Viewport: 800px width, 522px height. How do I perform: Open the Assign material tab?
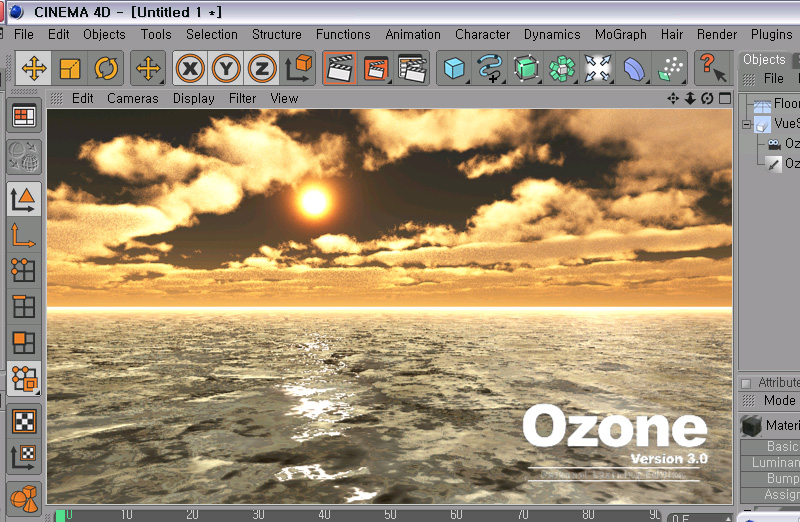click(770, 494)
